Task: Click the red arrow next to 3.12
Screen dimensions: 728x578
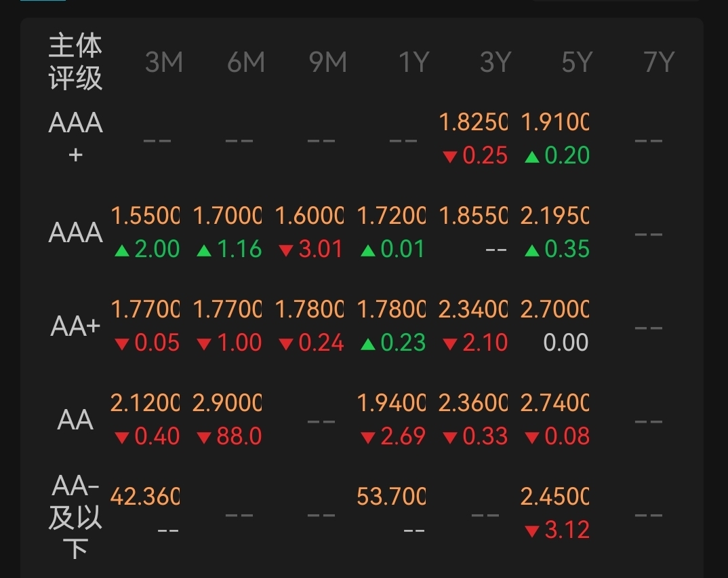Action: click(x=531, y=531)
